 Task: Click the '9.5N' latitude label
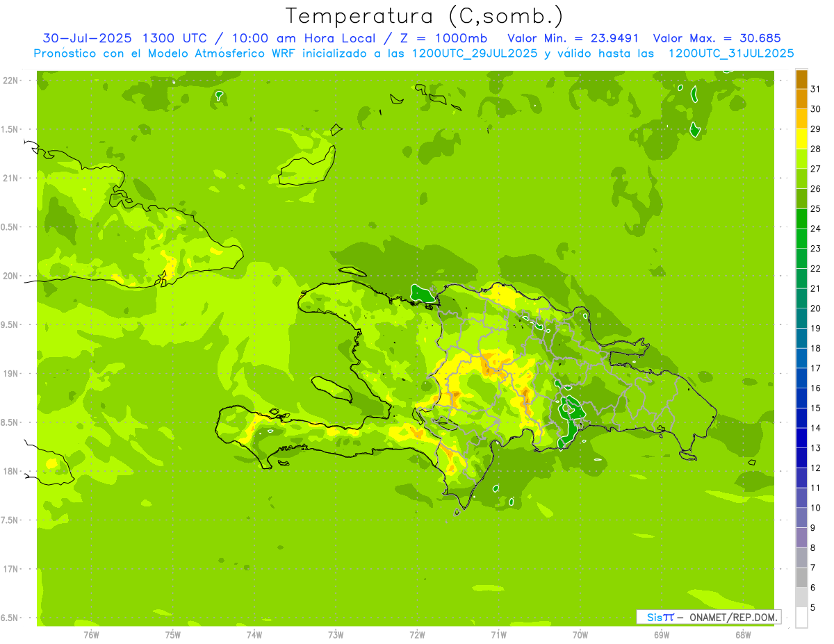point(10,324)
